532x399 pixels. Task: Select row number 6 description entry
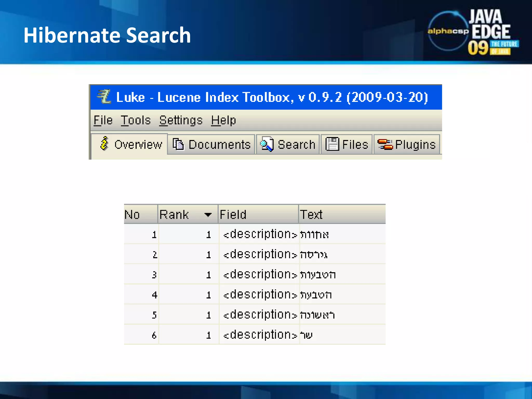click(x=260, y=335)
